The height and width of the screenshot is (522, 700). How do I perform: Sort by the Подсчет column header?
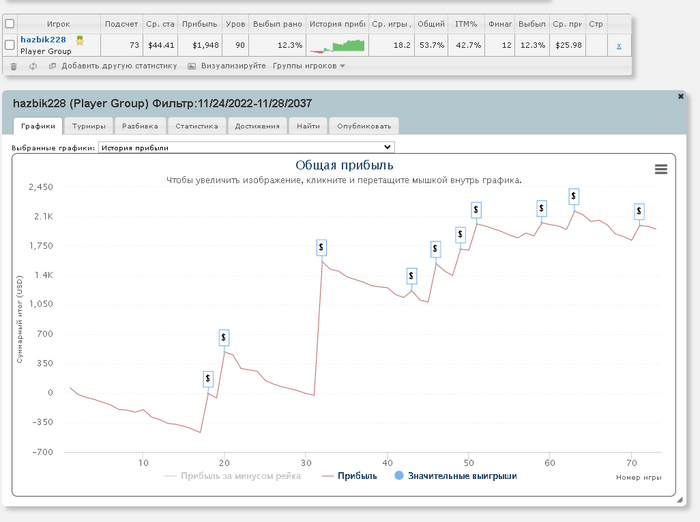coord(121,24)
